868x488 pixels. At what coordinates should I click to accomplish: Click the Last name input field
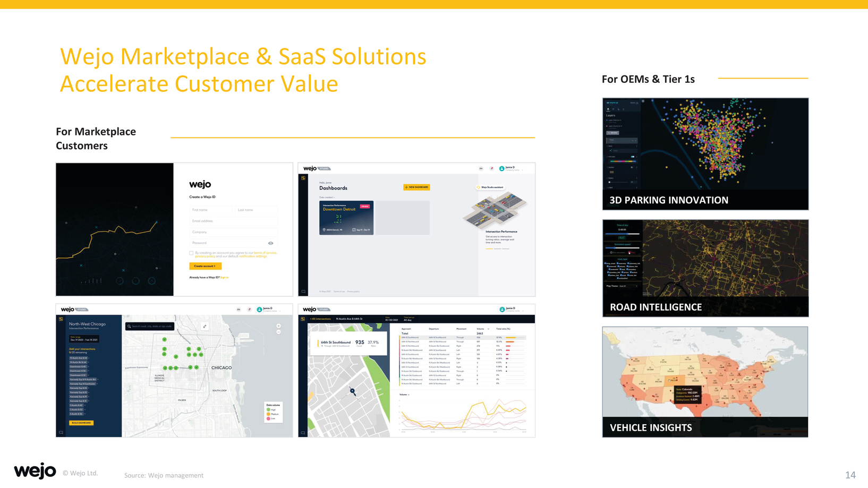click(x=256, y=210)
